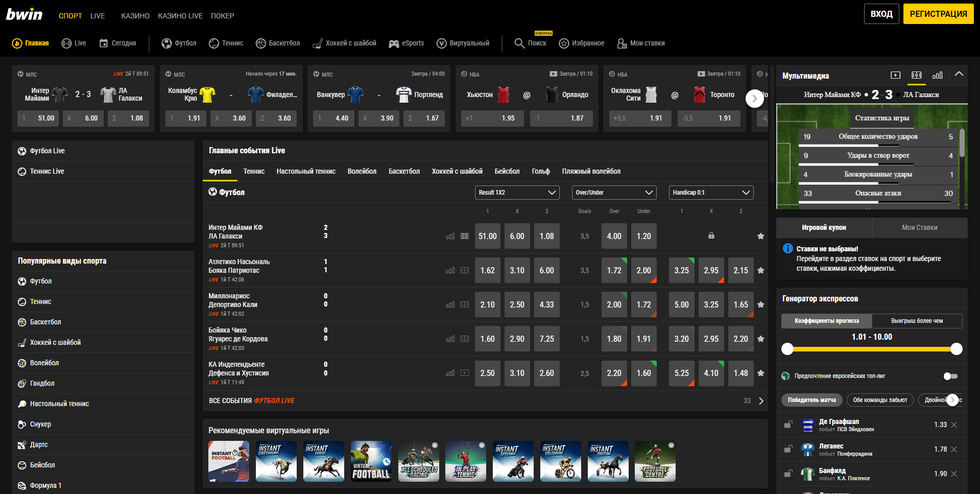Screen dimensions: 980x494
Task: Select pitch view icon in Мультимедиа panel
Action: (x=917, y=75)
